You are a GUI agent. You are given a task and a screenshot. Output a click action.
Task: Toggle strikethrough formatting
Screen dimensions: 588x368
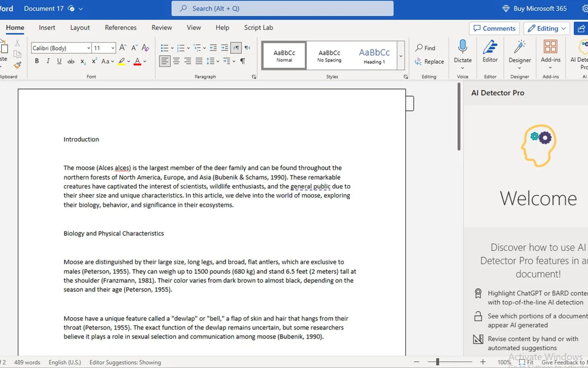pyautogui.click(x=71, y=61)
